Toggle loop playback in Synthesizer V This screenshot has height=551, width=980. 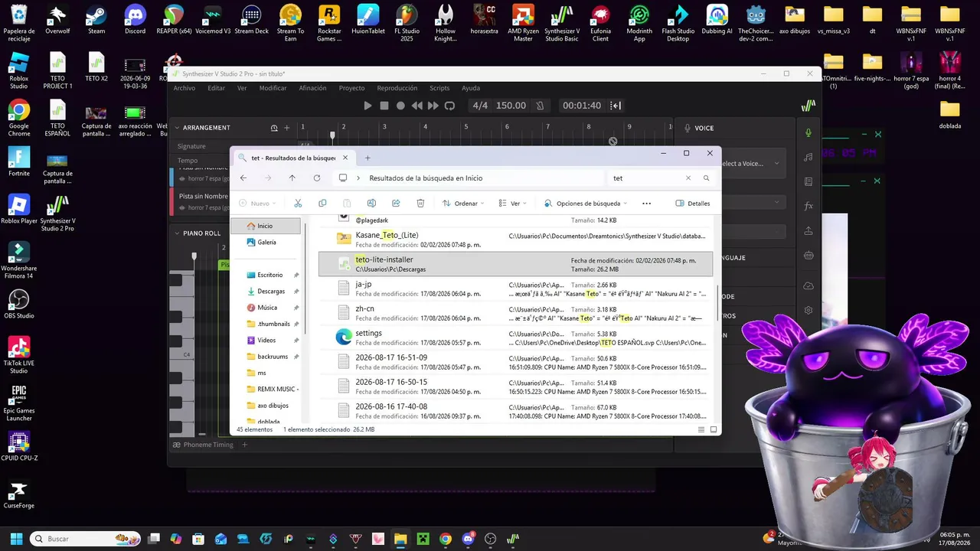449,106
